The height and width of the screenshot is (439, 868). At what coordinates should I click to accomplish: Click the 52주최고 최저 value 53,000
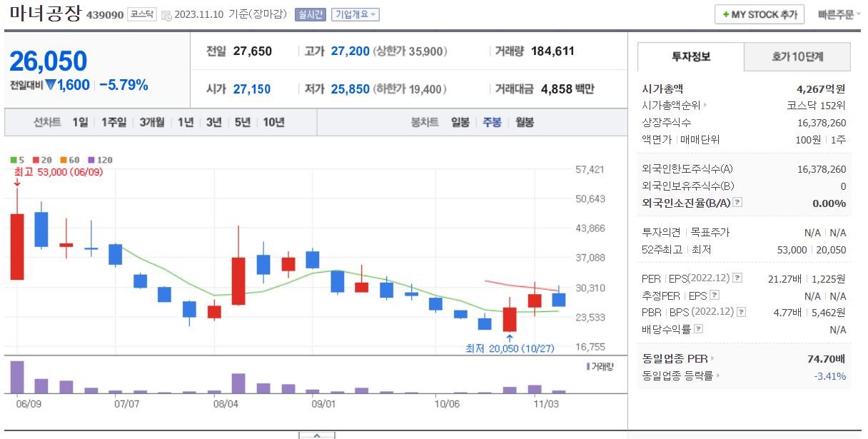pyautogui.click(x=792, y=249)
